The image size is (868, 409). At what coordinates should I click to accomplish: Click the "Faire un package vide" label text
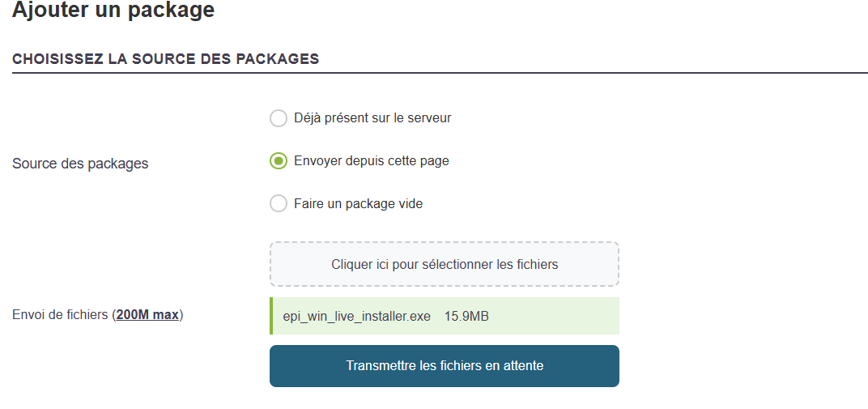pos(358,204)
